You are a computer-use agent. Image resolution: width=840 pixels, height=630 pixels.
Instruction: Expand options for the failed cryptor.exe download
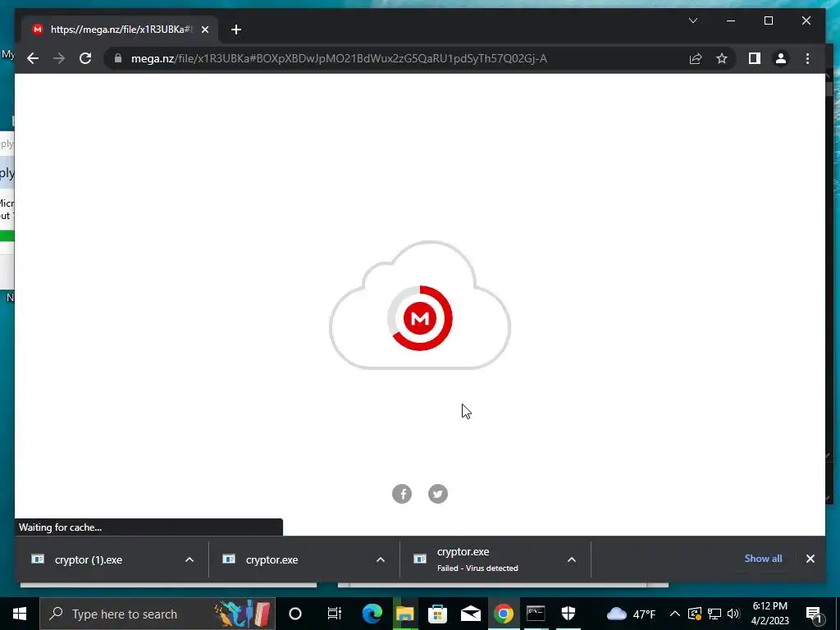pos(572,559)
